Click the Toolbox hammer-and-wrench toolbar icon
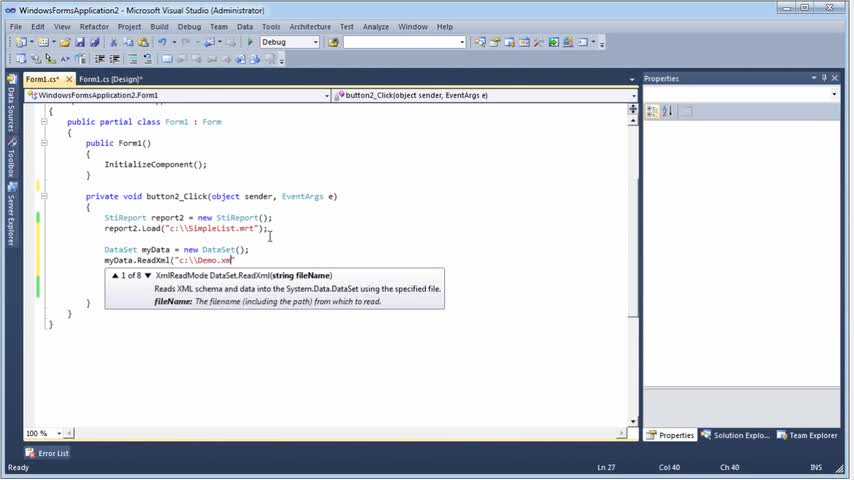Image resolution: width=854 pixels, height=480 pixels. tap(539, 42)
